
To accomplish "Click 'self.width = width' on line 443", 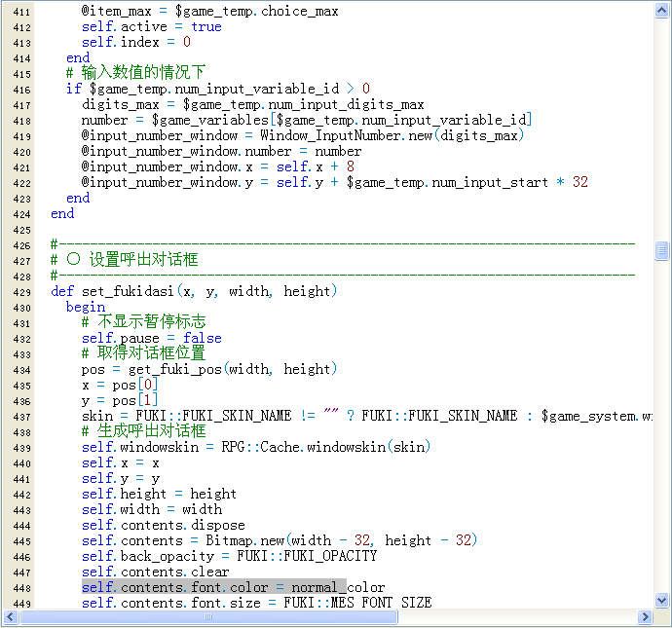I will (x=152, y=509).
